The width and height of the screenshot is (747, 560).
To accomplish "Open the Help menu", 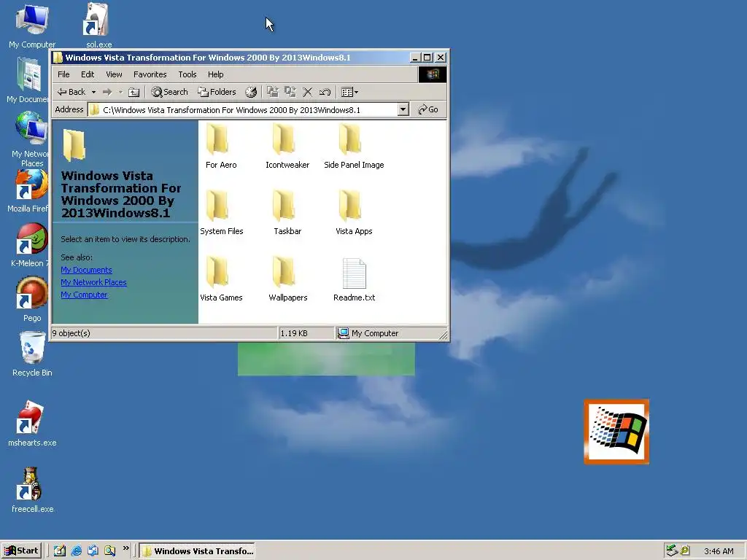I will 215,74.
